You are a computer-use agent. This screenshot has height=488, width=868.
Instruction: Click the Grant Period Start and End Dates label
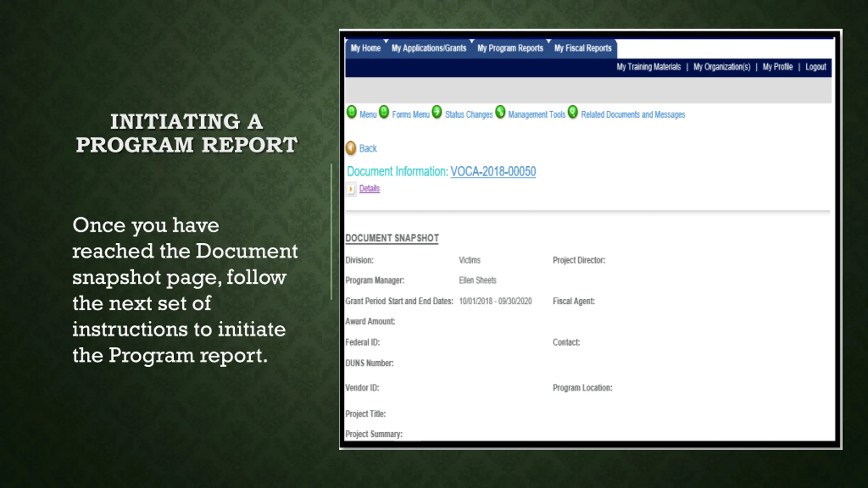[x=399, y=301]
